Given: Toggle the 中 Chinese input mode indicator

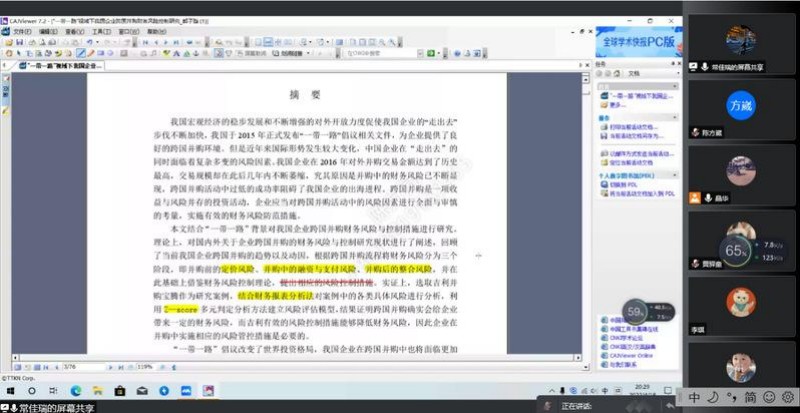Looking at the screenshot, I should coord(694,397).
